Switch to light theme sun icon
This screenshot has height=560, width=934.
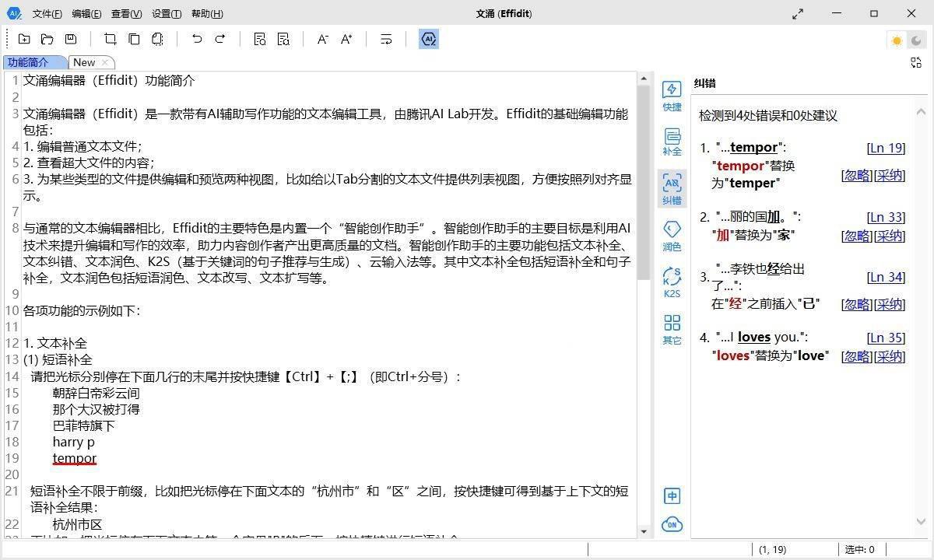897,40
